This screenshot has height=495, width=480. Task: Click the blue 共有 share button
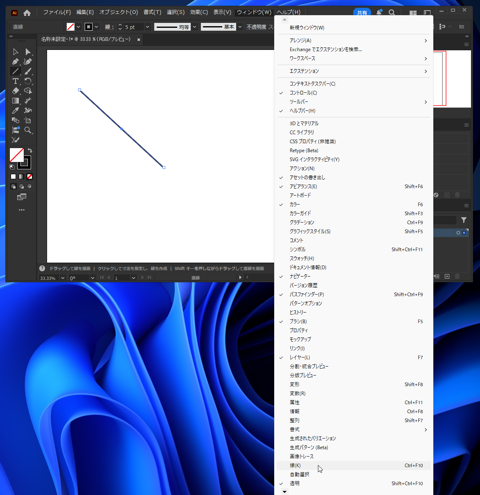(x=362, y=13)
